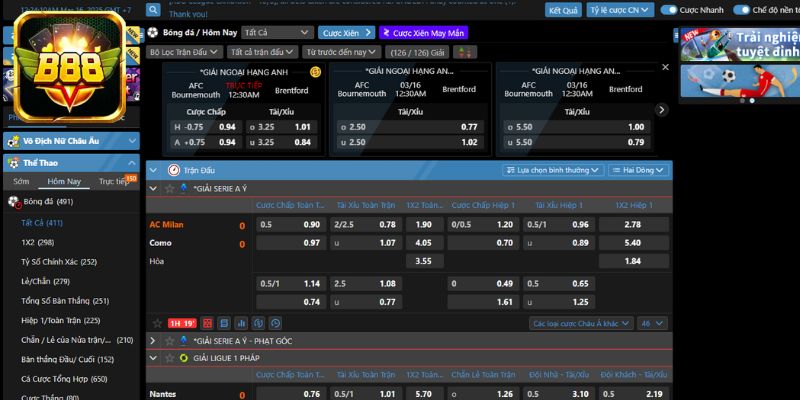Click next arrow on featured matches carousel

[x=660, y=110]
